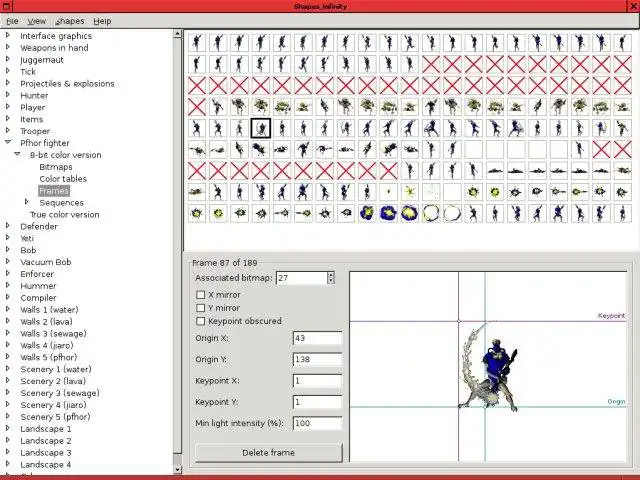
Task: Select Walls 3 (sewage) in the tree
Action: pos(53,333)
